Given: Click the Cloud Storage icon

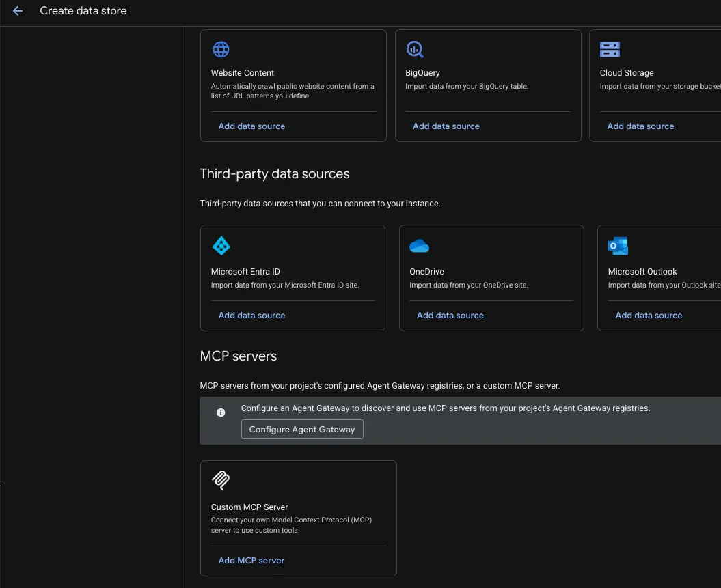Looking at the screenshot, I should [610, 49].
